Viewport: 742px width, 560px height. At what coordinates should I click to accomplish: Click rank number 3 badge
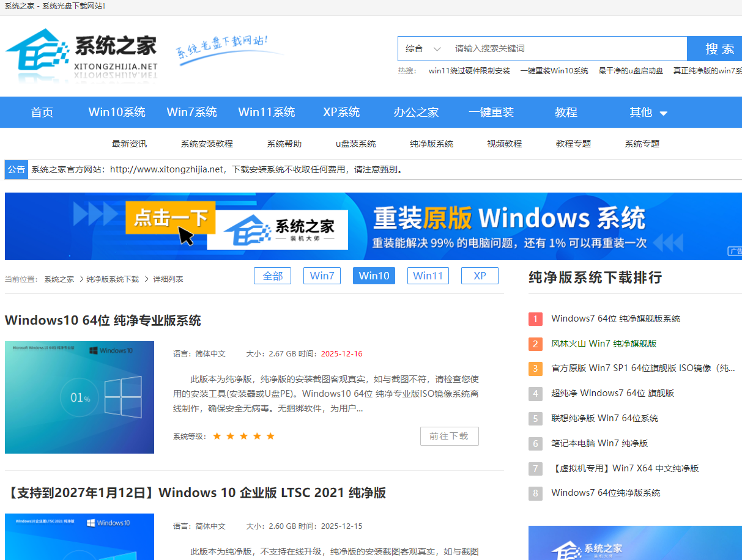coord(535,369)
